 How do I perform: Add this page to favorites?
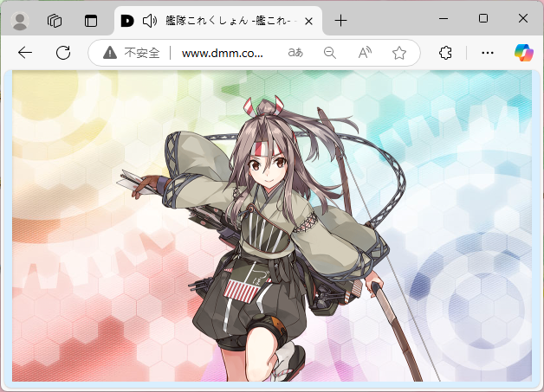click(399, 53)
